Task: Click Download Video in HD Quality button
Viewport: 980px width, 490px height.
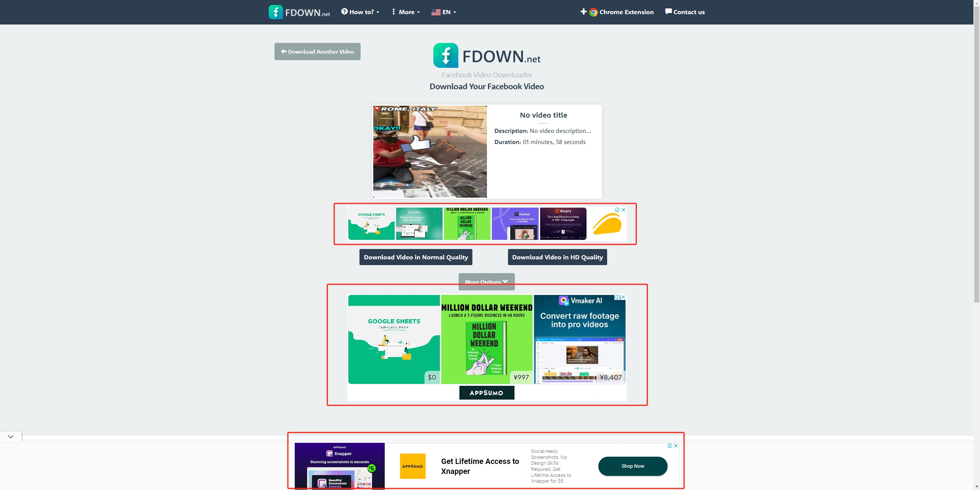Action: pos(558,257)
